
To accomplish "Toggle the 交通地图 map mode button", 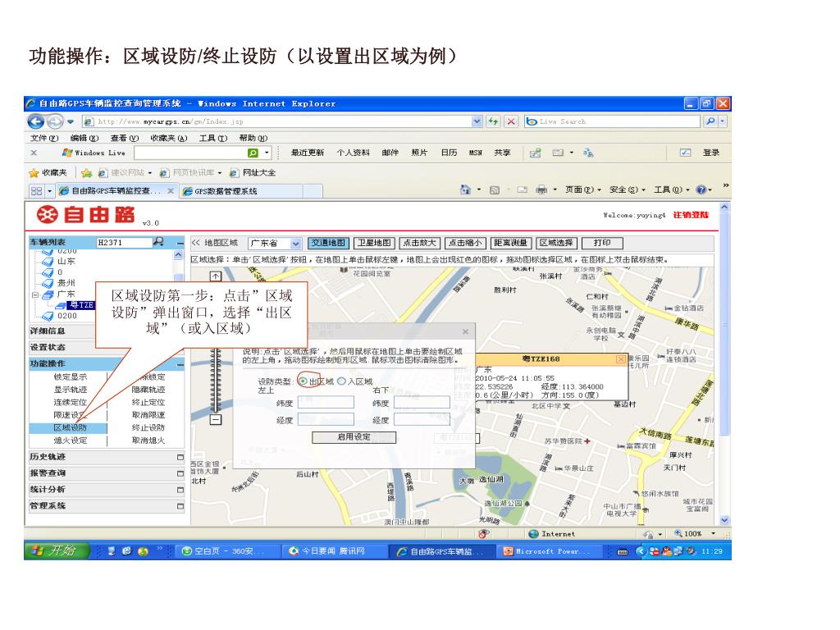I will pos(328,243).
